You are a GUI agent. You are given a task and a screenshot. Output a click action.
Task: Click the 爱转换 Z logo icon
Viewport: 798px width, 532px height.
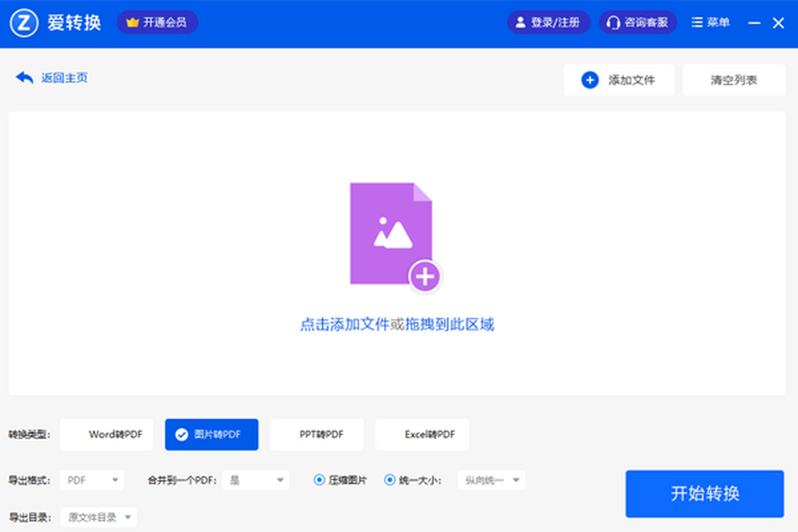(24, 23)
